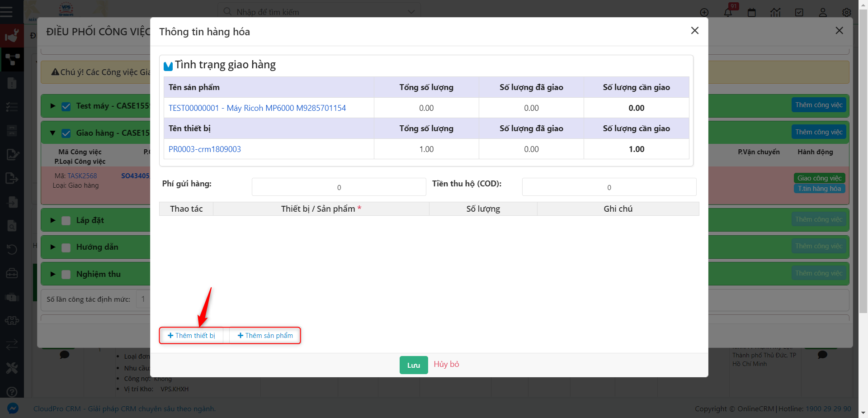The image size is (868, 418).
Task: Click the global search input field
Action: coord(319,12)
